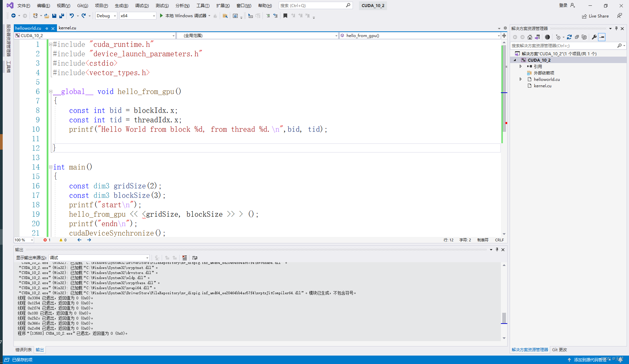Toggle word wrap in the Output panel
Viewport: 629px width, 364px height.
[x=194, y=258]
